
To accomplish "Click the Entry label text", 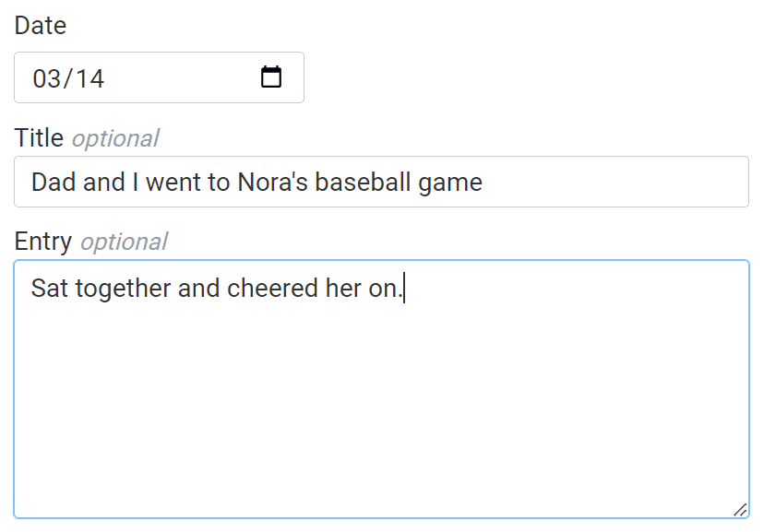I will [42, 242].
